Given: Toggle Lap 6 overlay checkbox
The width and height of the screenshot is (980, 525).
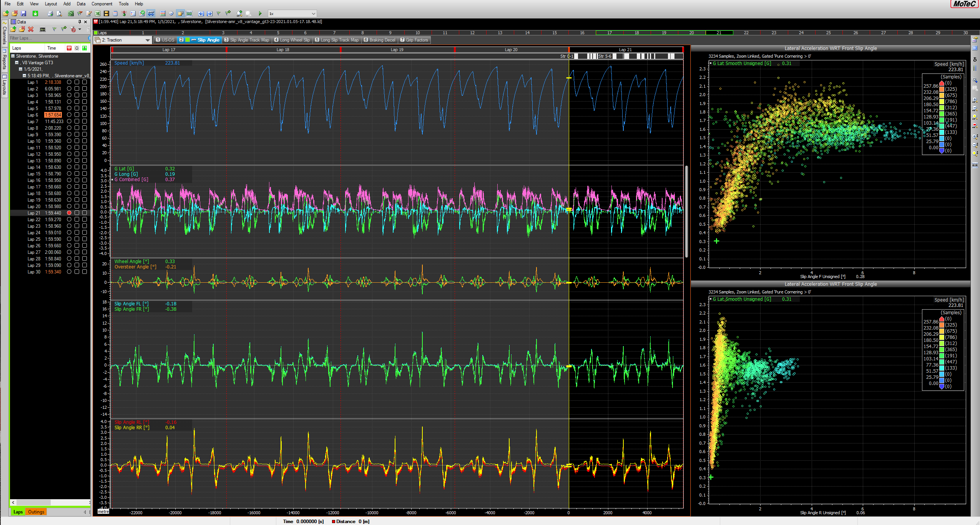Looking at the screenshot, I should 77,115.
